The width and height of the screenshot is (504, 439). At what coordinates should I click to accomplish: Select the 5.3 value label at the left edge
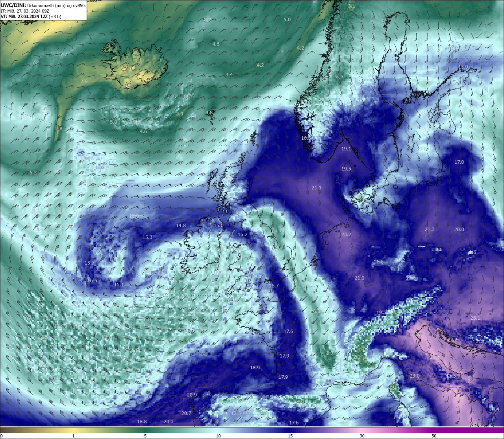[x=33, y=173]
